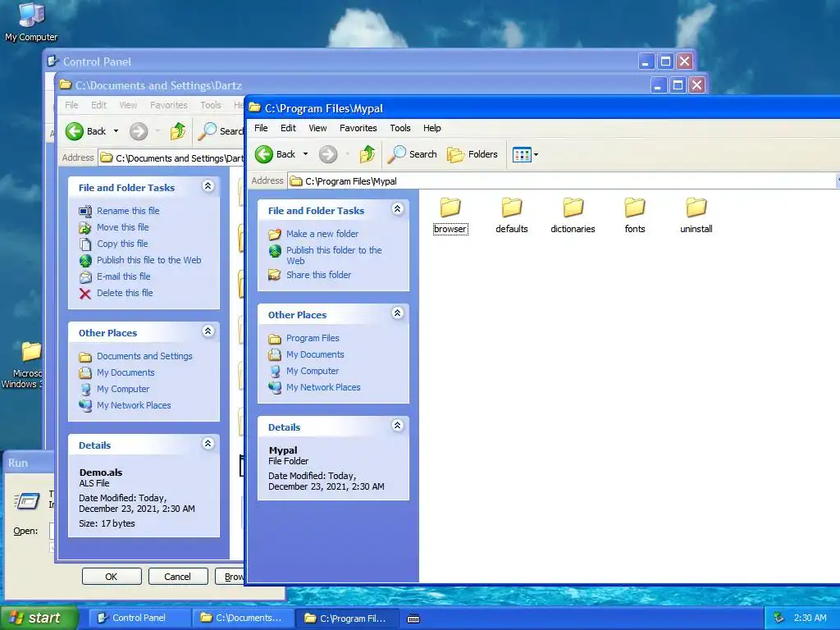Screen dimensions: 840x630
Task: Toggle Folders pane in Mypal window
Action: [472, 154]
